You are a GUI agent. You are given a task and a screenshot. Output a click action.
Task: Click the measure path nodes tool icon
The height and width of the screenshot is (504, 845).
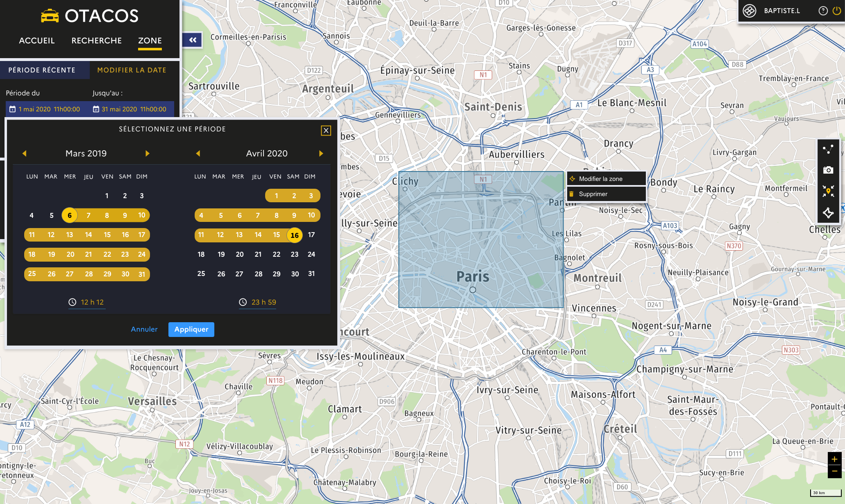pos(828,149)
